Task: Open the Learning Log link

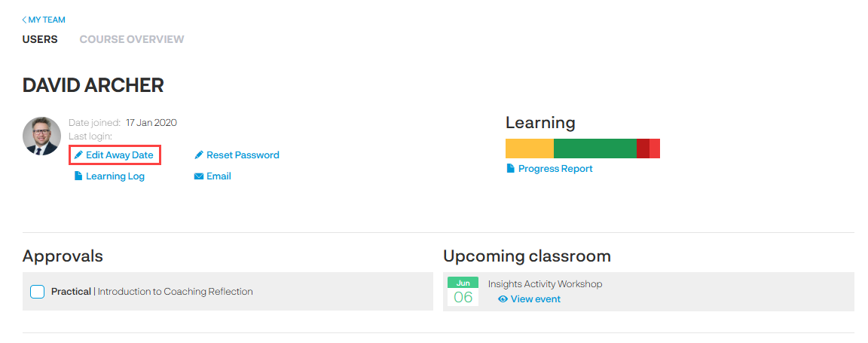Action: [115, 176]
